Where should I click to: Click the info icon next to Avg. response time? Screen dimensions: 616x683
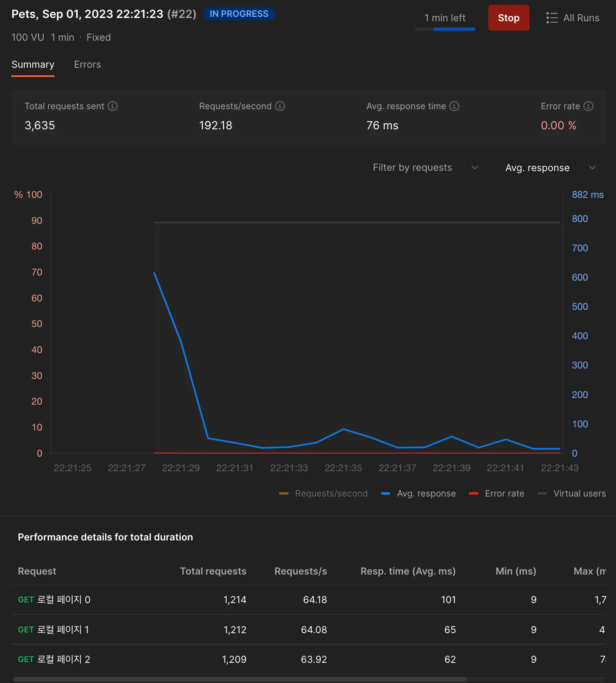[454, 106]
